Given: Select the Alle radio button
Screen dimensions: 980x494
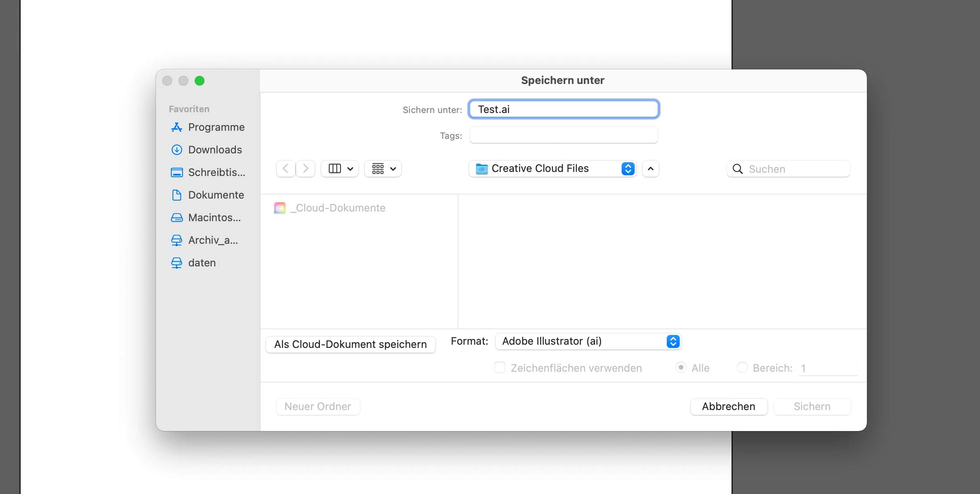Looking at the screenshot, I should tap(681, 368).
